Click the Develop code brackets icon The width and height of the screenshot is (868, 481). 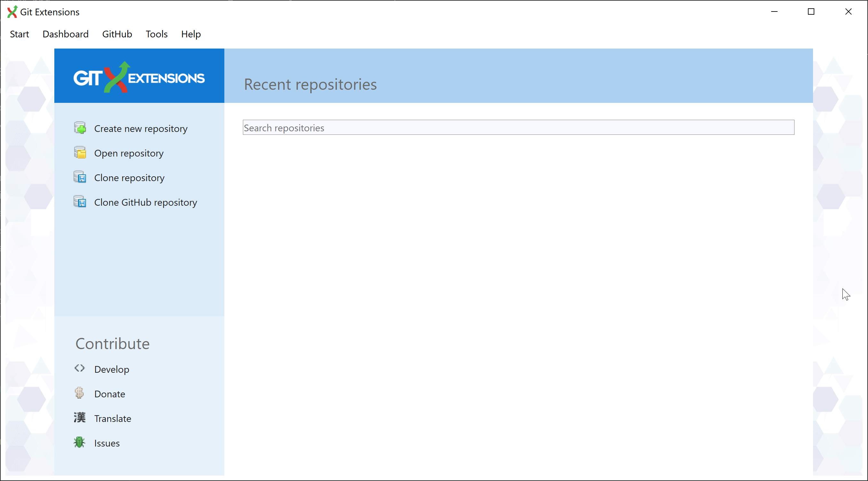80,368
